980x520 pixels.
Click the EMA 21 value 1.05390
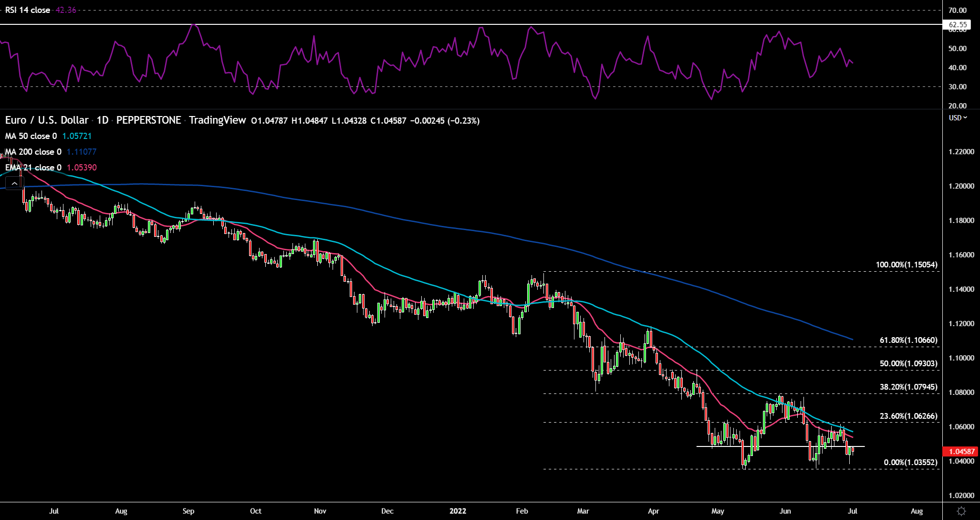tap(82, 168)
